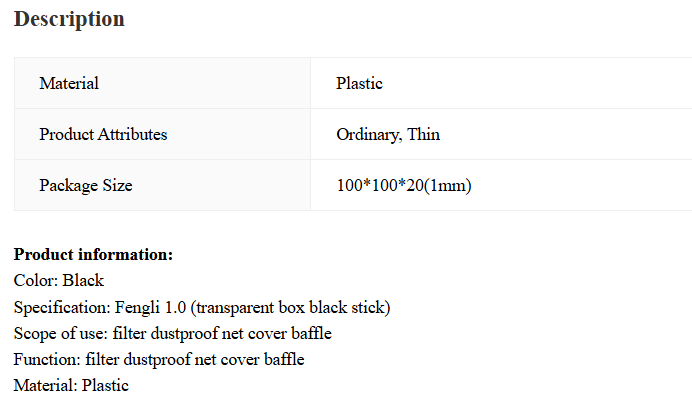Image resolution: width=692 pixels, height=413 pixels.
Task: Click the word Black after Color
Action: click(83, 281)
